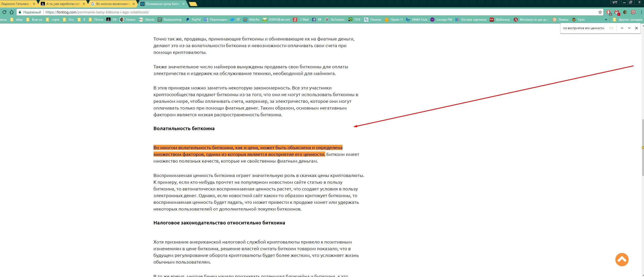Open the Twitter ЛГ bookmark
This screenshot has height=277, width=644.
click(235, 20)
